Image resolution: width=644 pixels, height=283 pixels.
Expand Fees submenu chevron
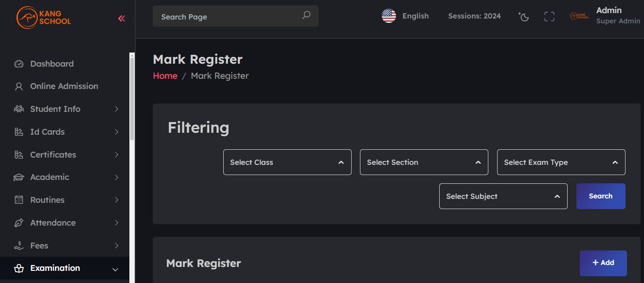pyautogui.click(x=116, y=246)
